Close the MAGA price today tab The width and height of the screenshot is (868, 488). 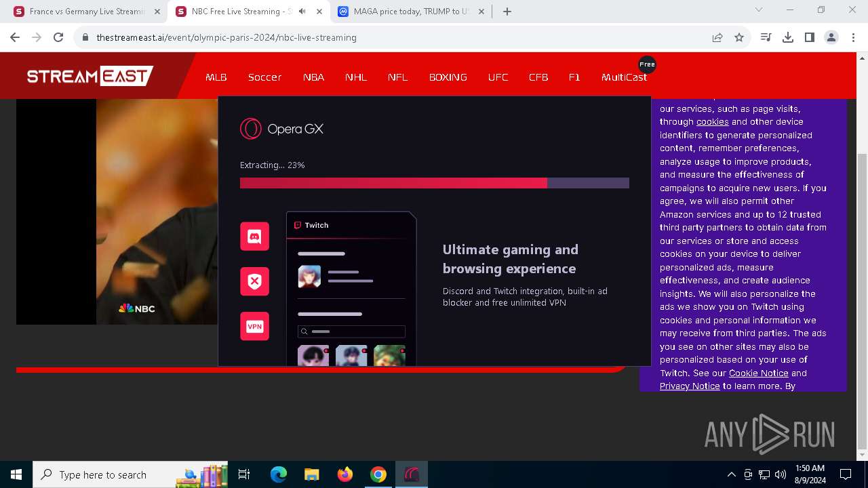click(481, 12)
